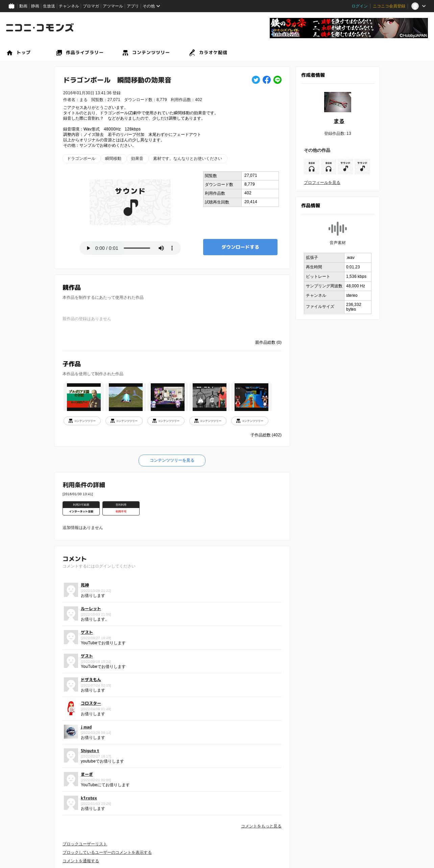The image size is (434, 868).
Task: Open チャンネル in top navigation
Action: (x=69, y=6)
